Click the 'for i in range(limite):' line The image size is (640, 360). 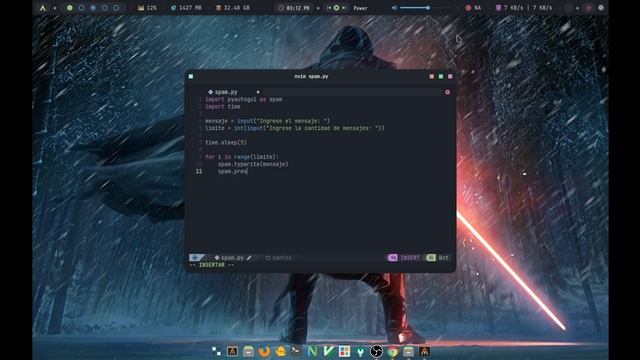(242, 157)
